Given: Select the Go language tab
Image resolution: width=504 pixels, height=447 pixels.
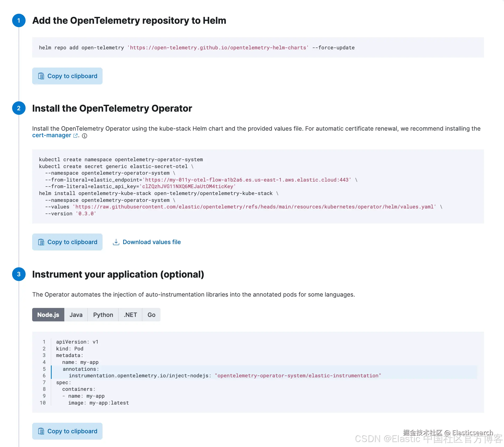Looking at the screenshot, I should click(151, 315).
